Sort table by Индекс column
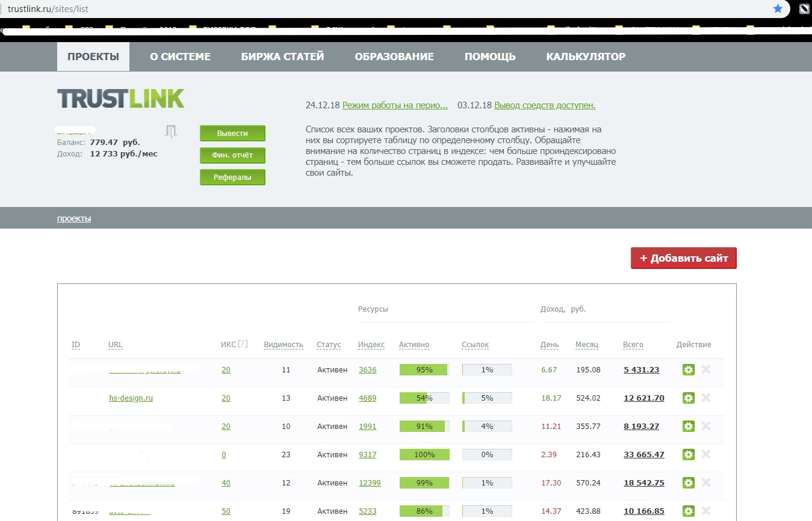The image size is (812, 521). click(371, 345)
